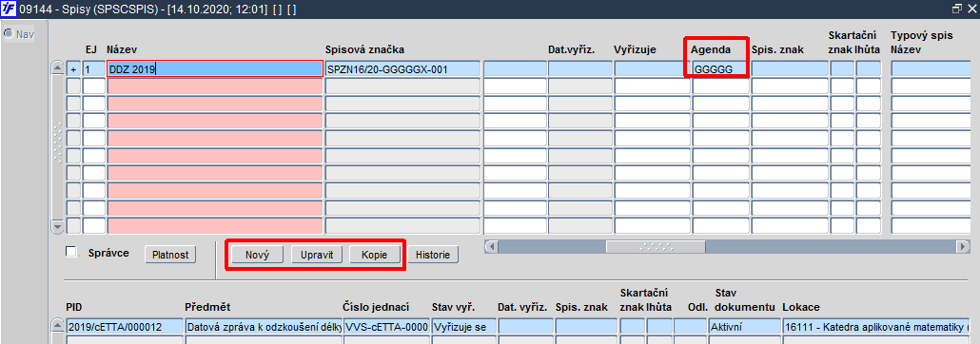Click Spis. znak field in DDZ 2019 row
Screen dimensions: 980x344
coord(790,69)
